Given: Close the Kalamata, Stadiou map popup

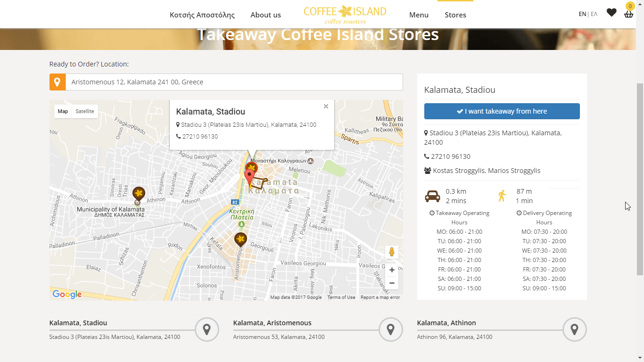Looking at the screenshot, I should point(326,107).
